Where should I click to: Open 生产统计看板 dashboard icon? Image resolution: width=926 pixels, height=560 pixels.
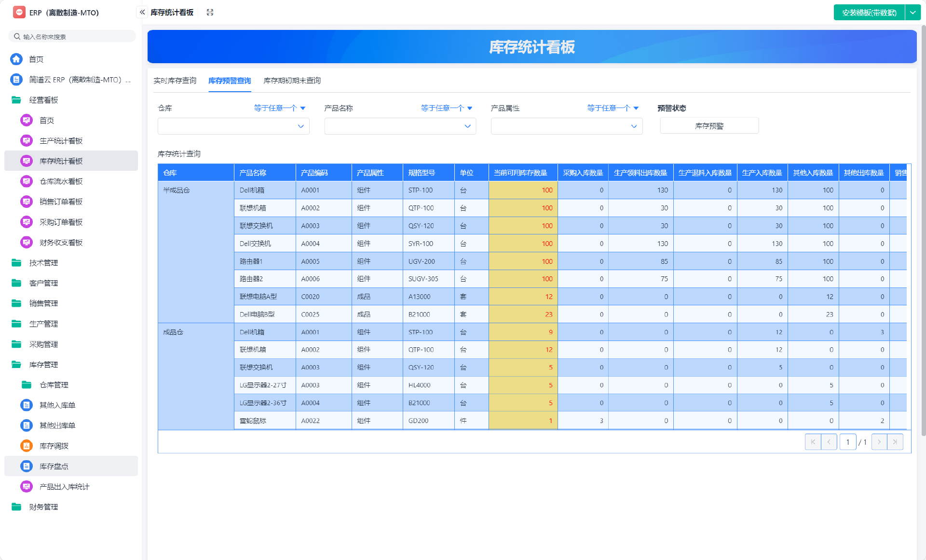(x=27, y=140)
